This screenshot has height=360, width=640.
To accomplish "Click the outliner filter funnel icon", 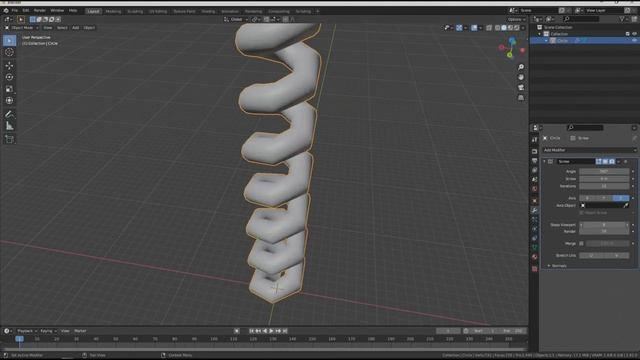I will tap(622, 19).
